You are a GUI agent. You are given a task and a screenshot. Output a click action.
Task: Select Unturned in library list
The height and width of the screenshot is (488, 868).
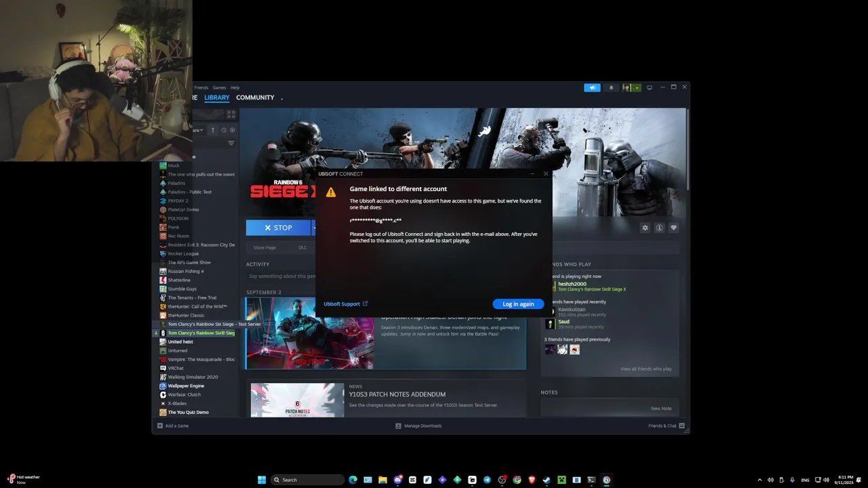point(178,350)
